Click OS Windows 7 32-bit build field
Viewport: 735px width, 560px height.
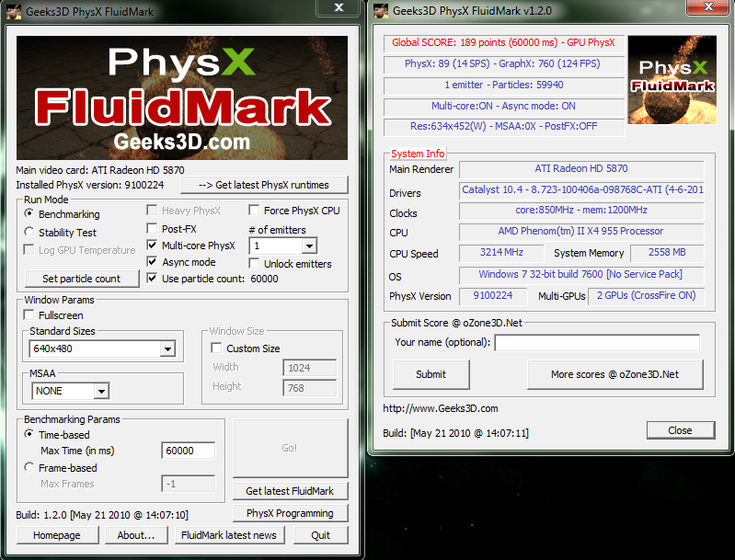tap(581, 274)
